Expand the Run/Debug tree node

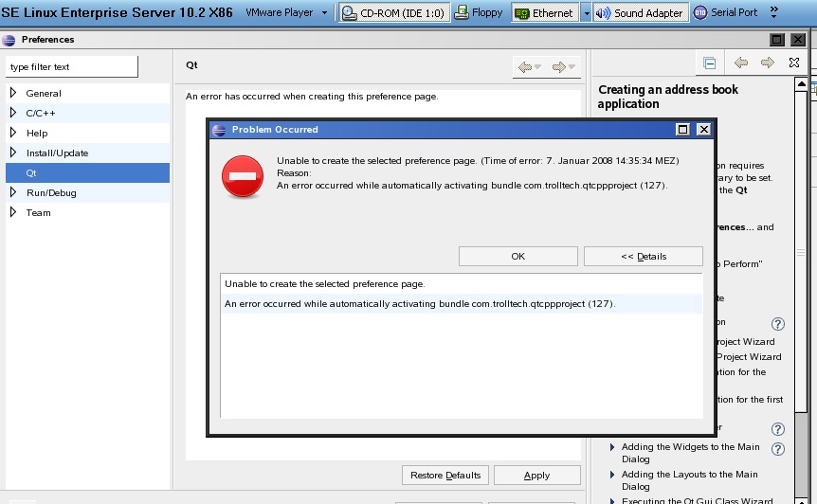pyautogui.click(x=13, y=192)
